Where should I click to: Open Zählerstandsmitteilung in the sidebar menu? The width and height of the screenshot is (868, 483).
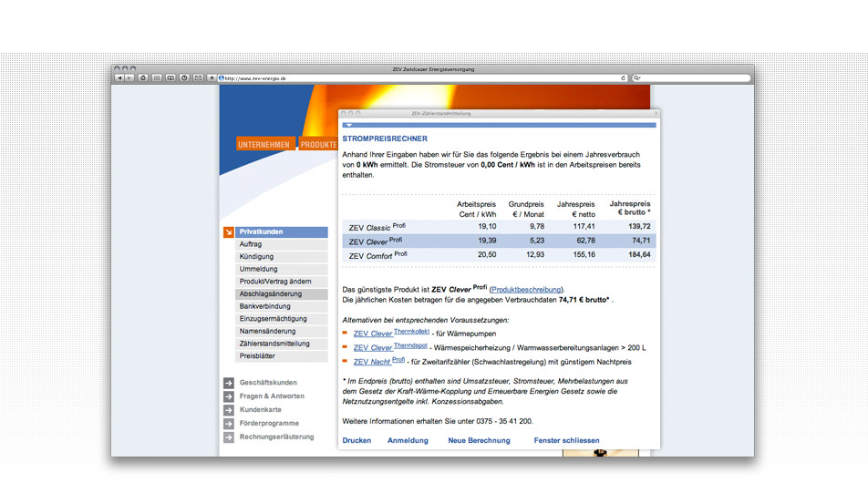[274, 344]
